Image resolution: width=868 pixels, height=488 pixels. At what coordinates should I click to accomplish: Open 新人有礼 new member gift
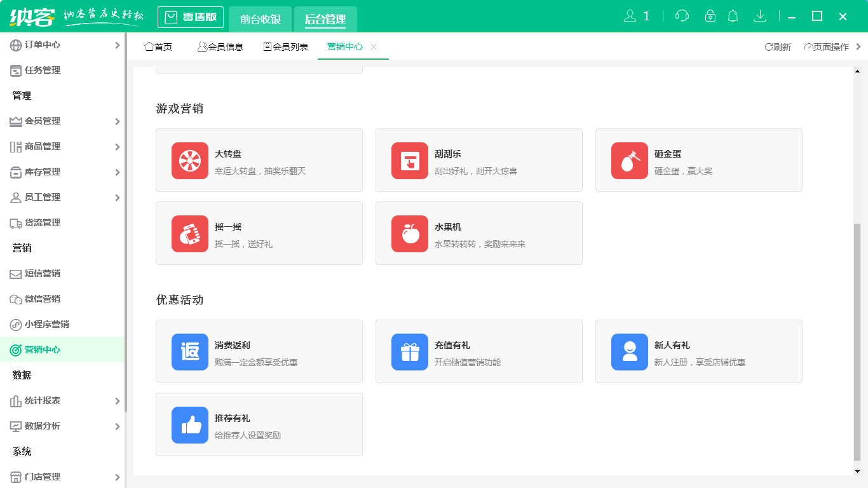point(698,351)
